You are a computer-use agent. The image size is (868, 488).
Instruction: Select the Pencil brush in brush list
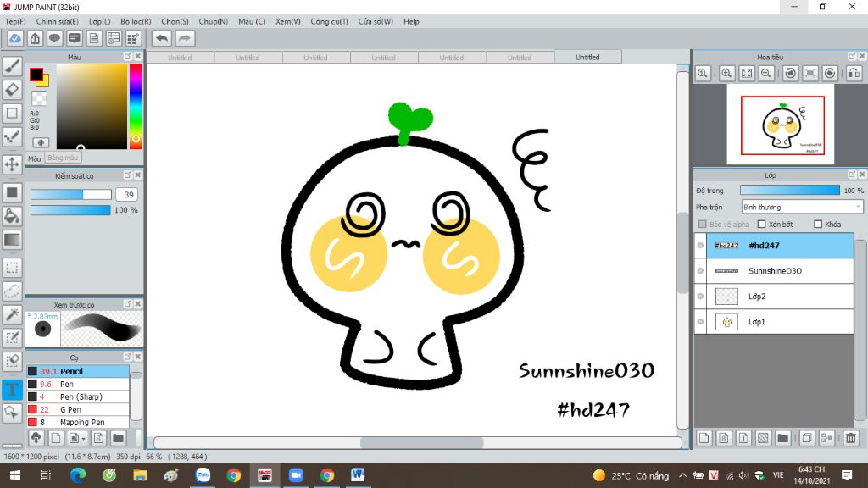[77, 371]
